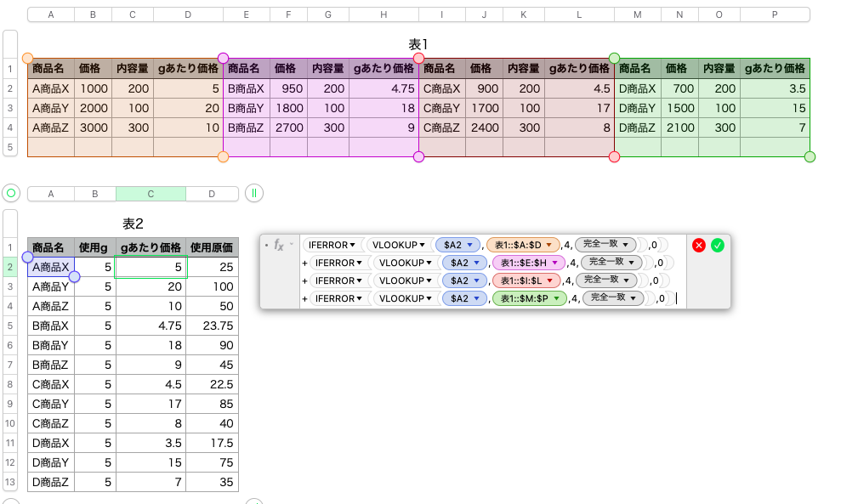The image size is (841, 504).
Task: Click the 表1 table title
Action: (x=418, y=44)
